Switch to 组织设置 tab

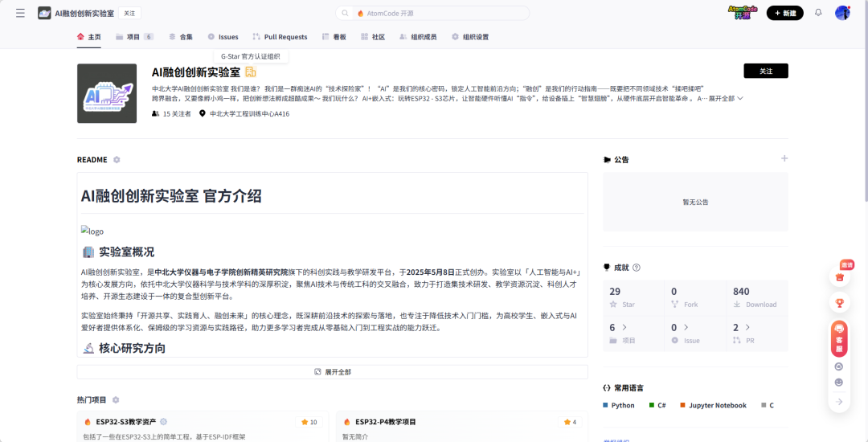pos(470,37)
